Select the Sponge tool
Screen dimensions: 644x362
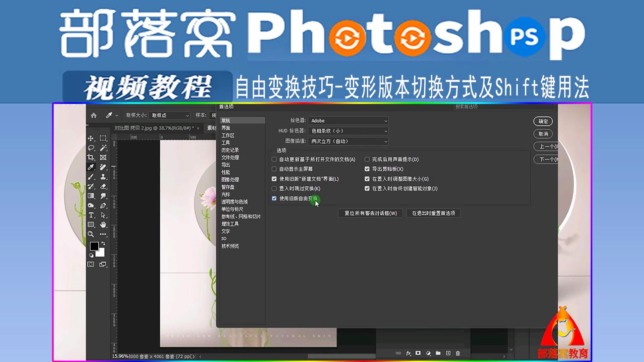pyautogui.click(x=91, y=205)
